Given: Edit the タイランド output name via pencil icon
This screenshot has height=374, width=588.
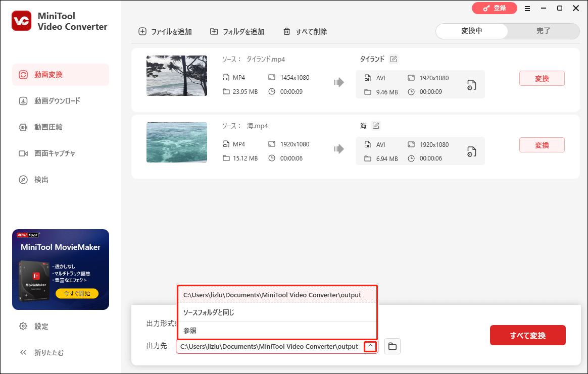Looking at the screenshot, I should [394, 59].
